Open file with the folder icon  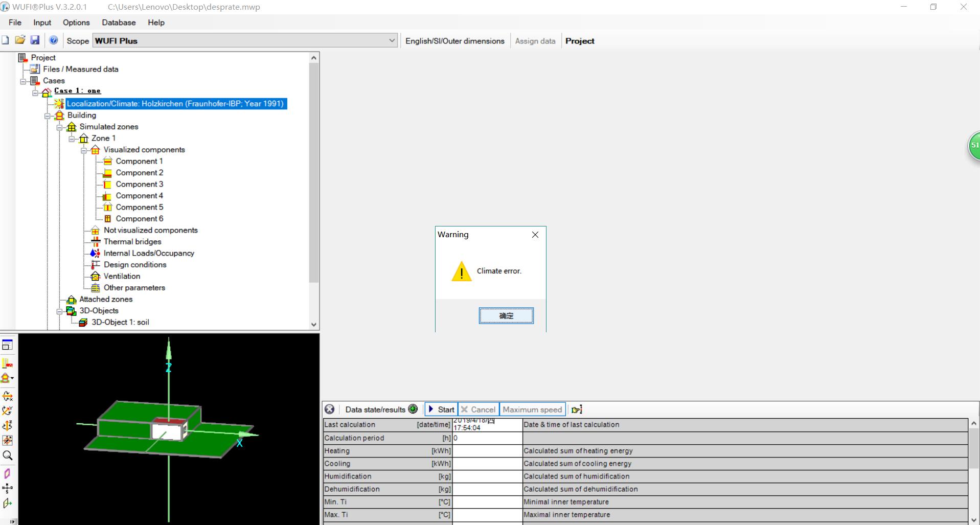click(20, 40)
